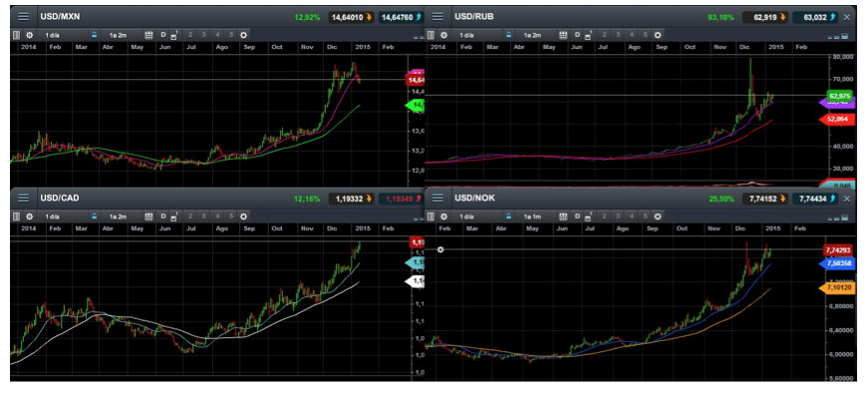
Task: Click the USD/MXN sell price 14,64010
Action: point(351,17)
